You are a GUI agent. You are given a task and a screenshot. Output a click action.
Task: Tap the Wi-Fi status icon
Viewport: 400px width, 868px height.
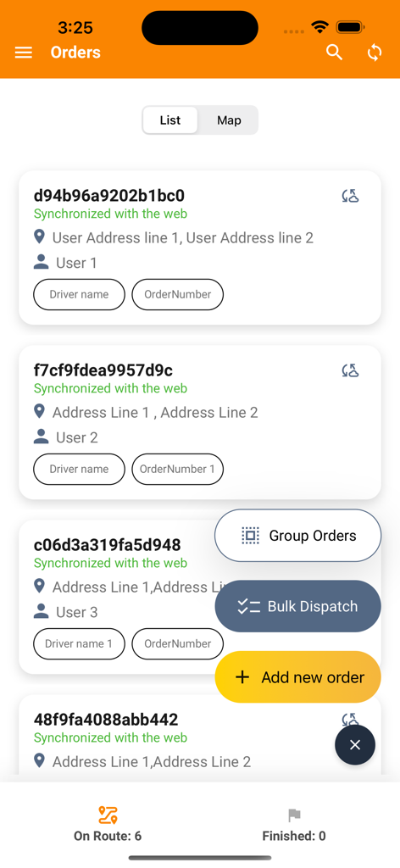319,26
